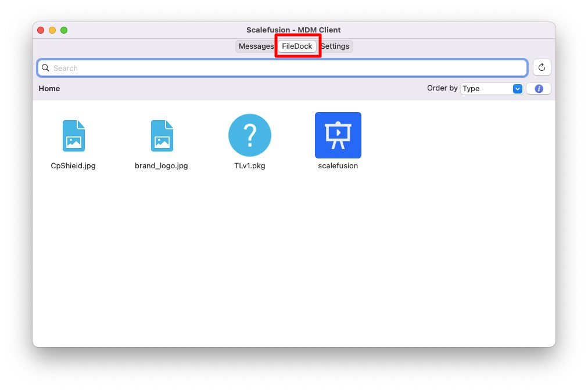
Task: Select the TLv1.pkg question mark icon
Action: (250, 135)
